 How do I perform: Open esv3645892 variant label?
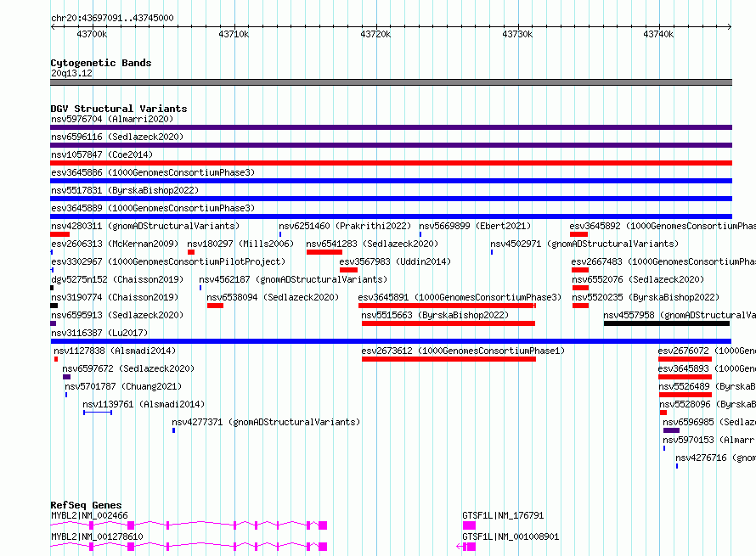[663, 226]
